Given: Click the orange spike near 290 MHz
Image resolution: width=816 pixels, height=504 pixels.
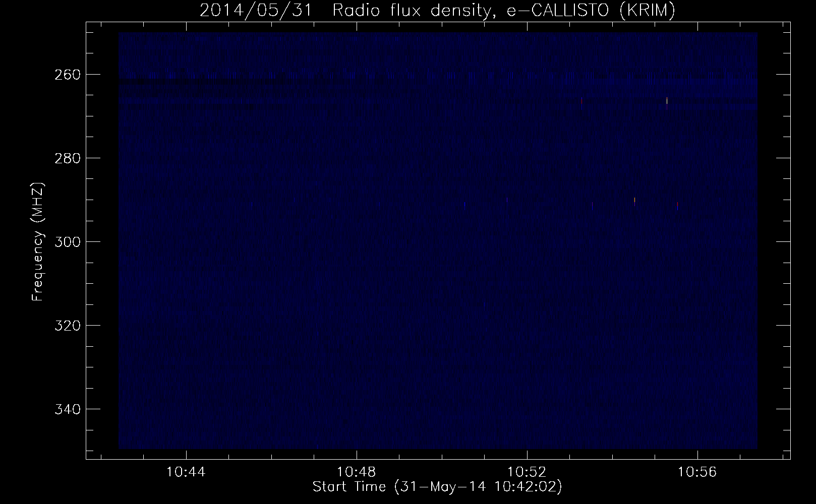Looking at the screenshot, I should [634, 200].
